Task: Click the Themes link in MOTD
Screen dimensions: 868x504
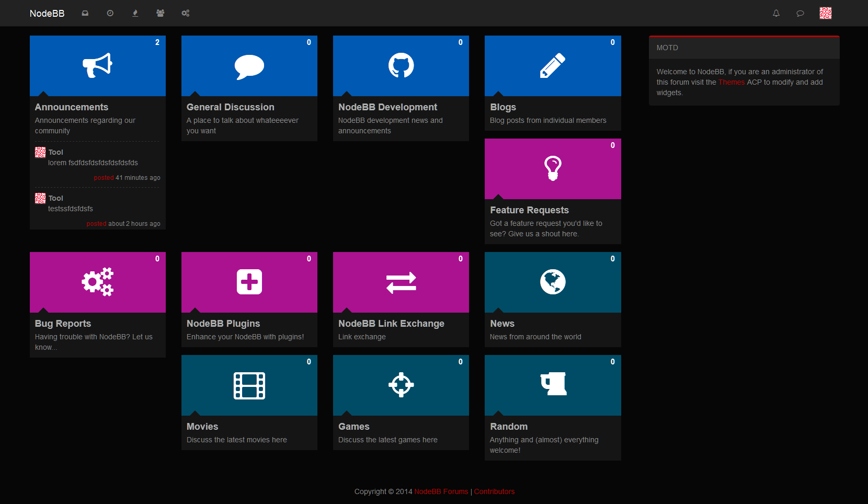Action: pos(732,82)
